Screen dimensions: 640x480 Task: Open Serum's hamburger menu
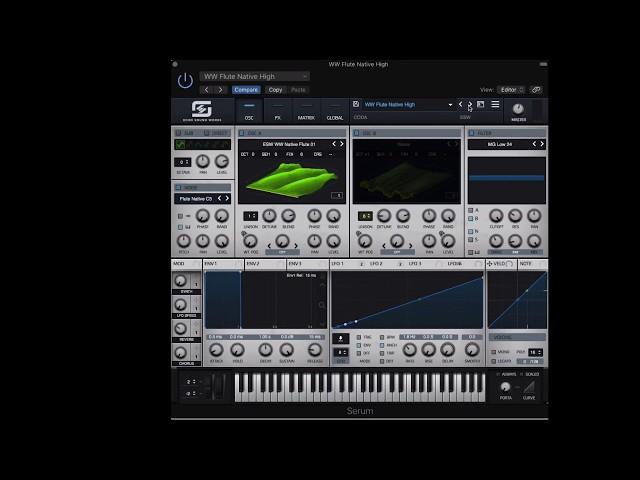495,104
